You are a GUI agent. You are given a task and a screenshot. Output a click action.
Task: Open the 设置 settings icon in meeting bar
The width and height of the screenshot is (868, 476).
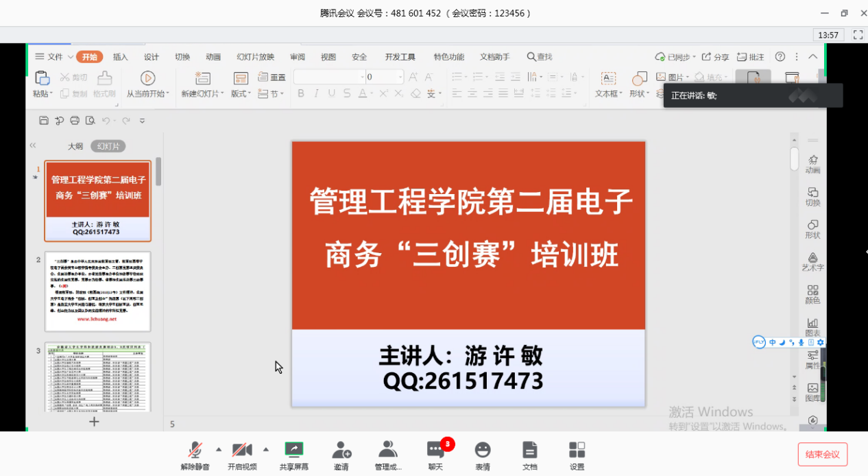click(x=577, y=450)
